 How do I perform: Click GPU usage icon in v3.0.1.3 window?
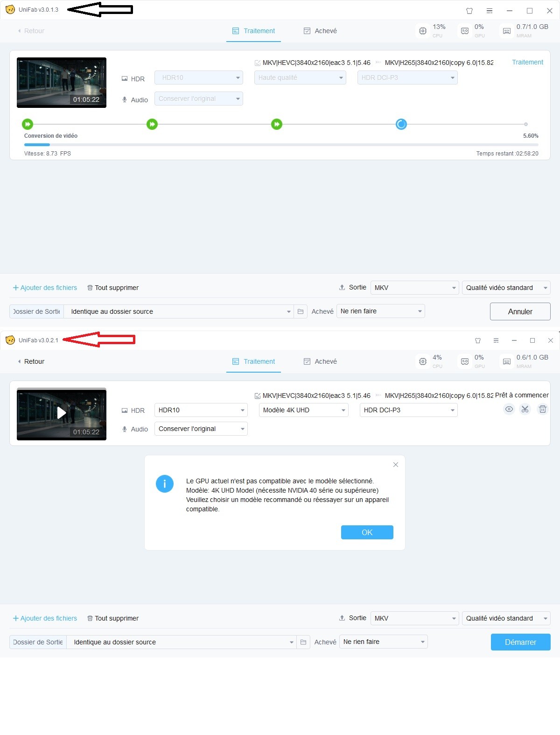point(465,31)
